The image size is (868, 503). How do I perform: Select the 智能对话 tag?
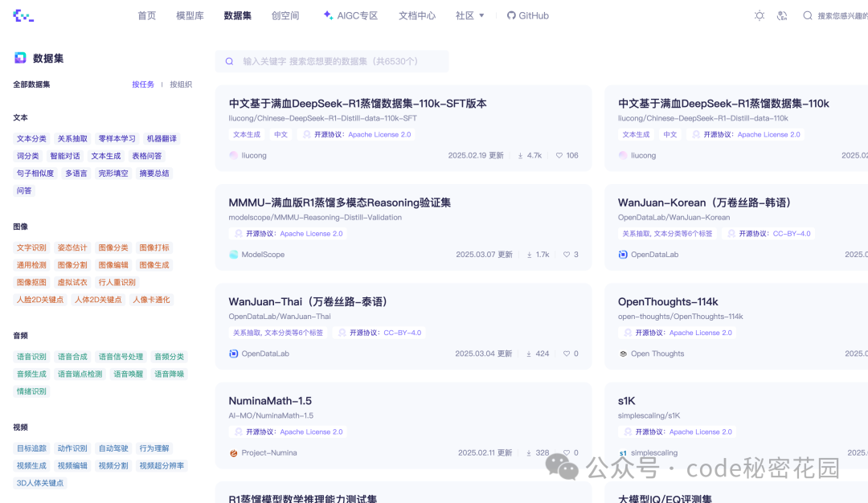pyautogui.click(x=65, y=156)
